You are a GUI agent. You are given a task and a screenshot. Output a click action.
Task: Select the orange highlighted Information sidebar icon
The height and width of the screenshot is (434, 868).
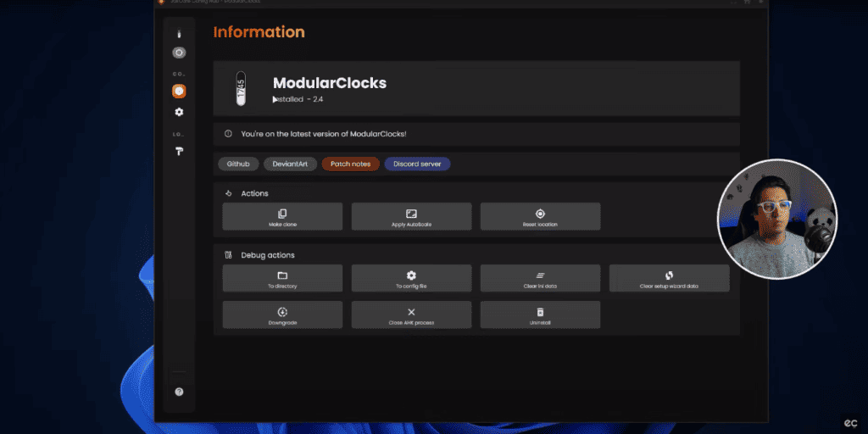pos(179,91)
